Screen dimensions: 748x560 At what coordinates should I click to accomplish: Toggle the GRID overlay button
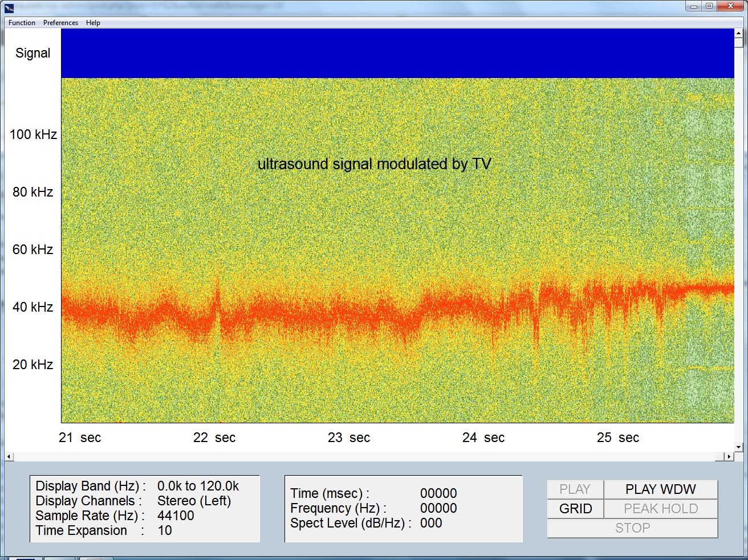tap(575, 509)
